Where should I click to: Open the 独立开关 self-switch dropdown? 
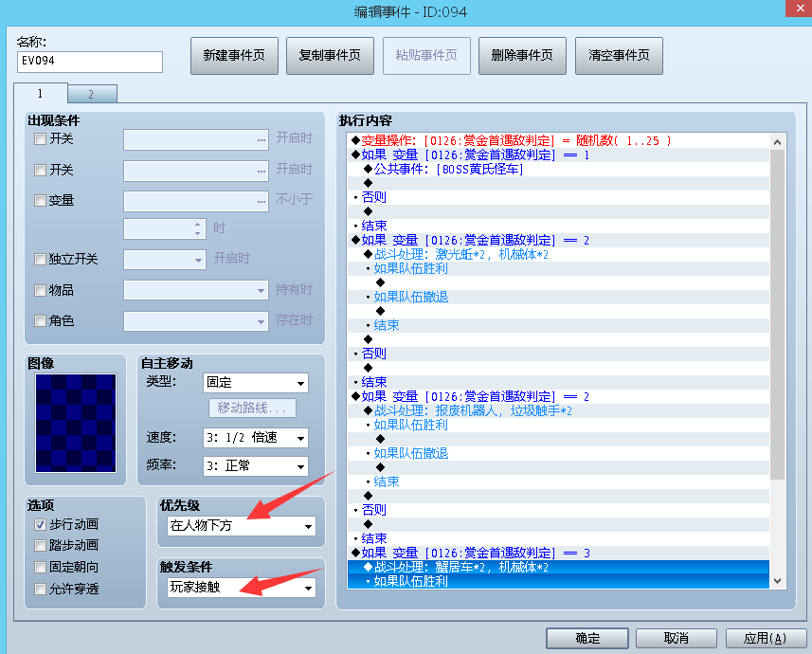pyautogui.click(x=165, y=260)
